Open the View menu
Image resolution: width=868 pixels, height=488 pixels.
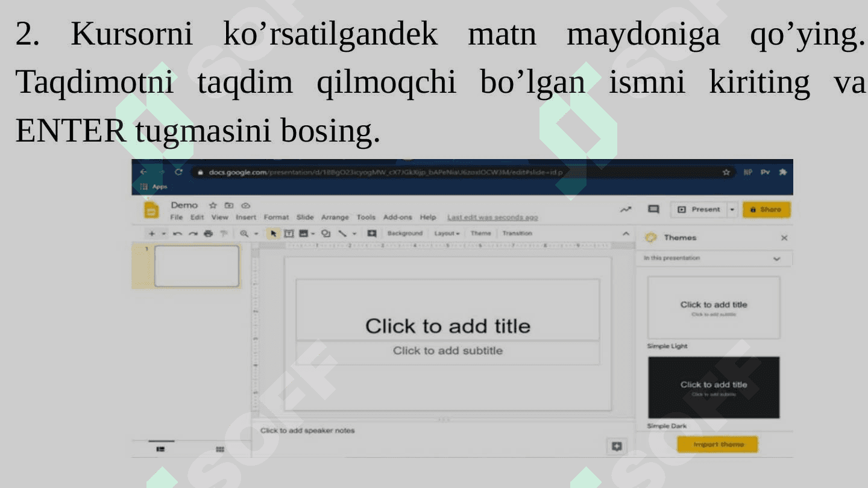click(219, 217)
